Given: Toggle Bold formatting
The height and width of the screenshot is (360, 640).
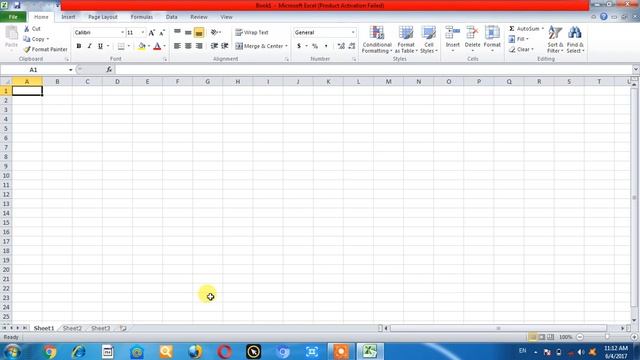Looking at the screenshot, I should (79, 46).
